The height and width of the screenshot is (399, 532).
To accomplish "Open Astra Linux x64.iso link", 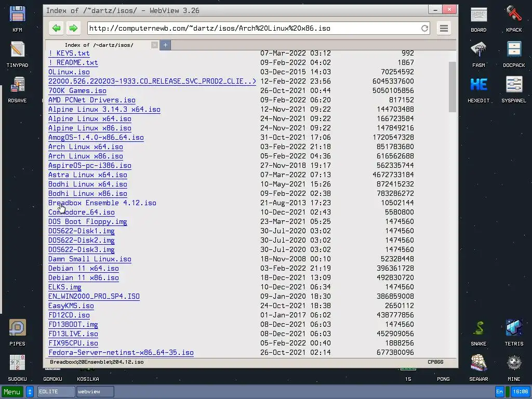I will click(x=88, y=175).
